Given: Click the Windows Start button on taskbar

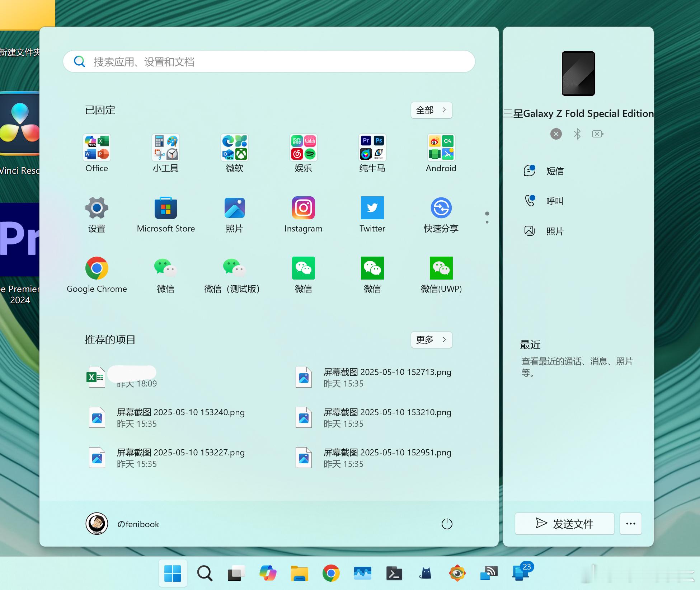Looking at the screenshot, I should click(x=173, y=573).
